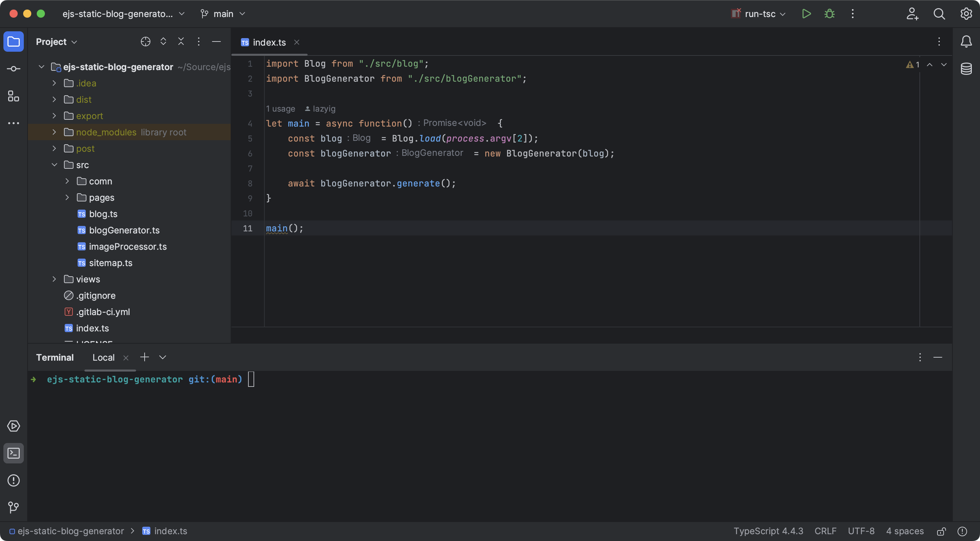Open the Database tool window
The height and width of the screenshot is (541, 980).
[x=966, y=69]
